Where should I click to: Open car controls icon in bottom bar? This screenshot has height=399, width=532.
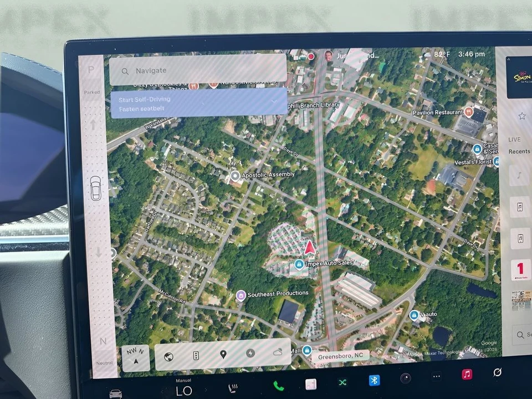(115, 393)
